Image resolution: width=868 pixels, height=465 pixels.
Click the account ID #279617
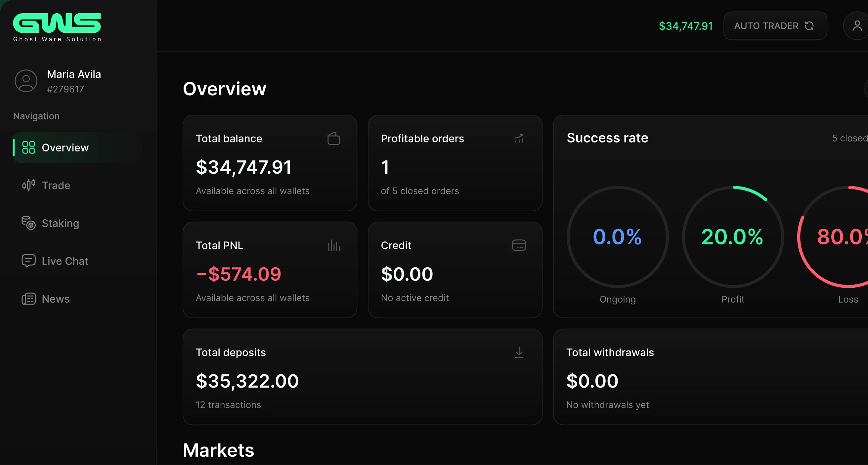(65, 89)
